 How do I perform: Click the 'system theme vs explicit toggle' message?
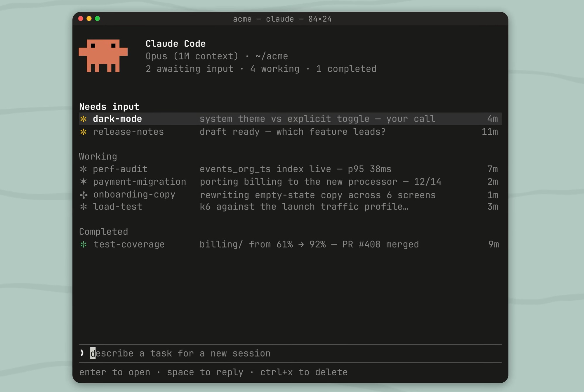(x=317, y=119)
